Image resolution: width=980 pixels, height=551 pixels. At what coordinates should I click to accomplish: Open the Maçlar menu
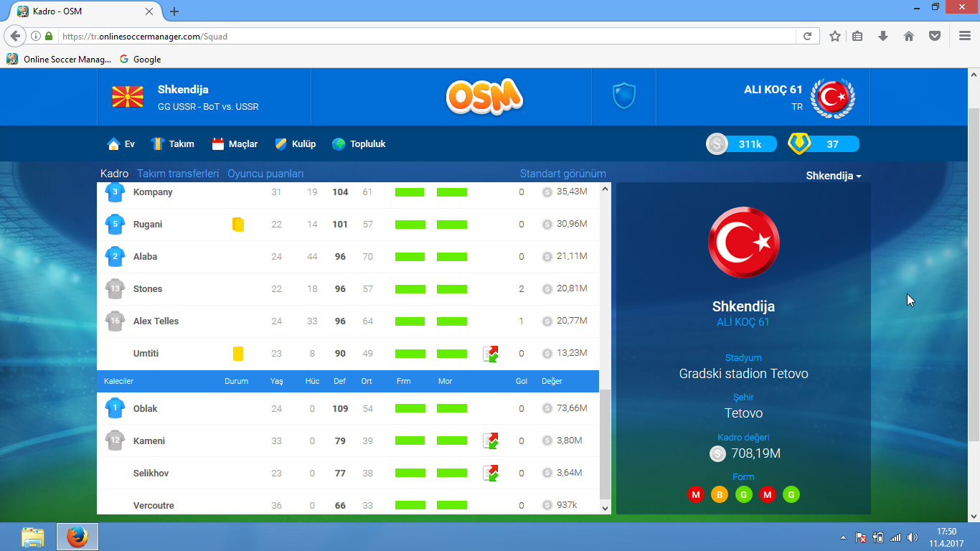(235, 144)
